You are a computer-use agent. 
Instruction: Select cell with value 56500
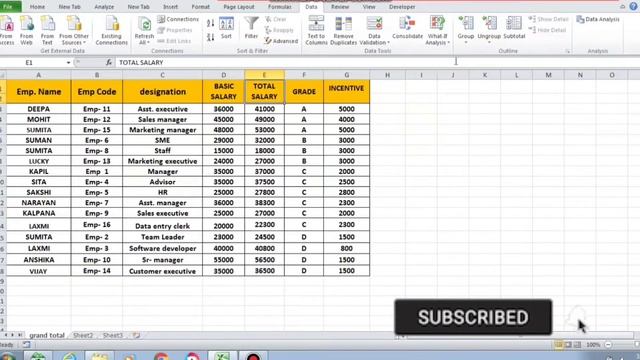click(x=264, y=260)
